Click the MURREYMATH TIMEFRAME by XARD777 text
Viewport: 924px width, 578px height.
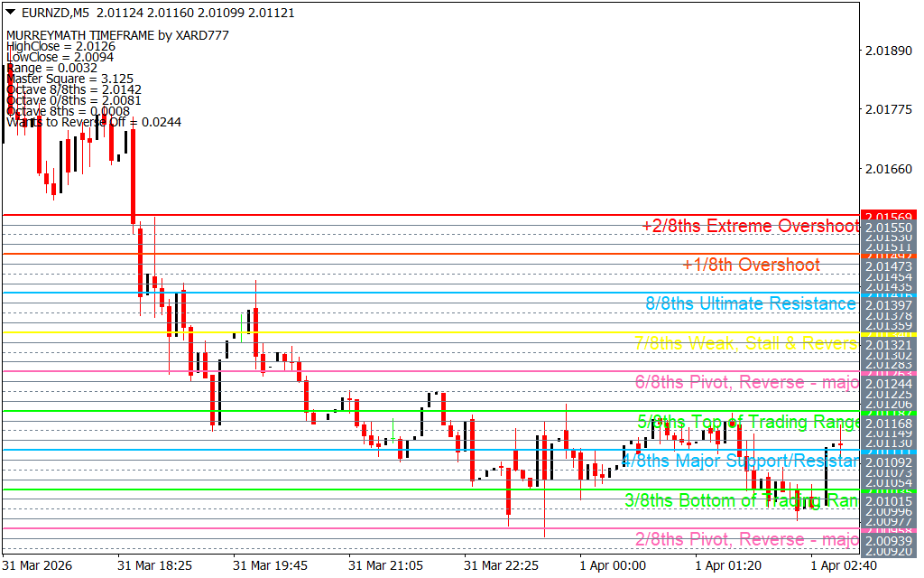pos(117,35)
